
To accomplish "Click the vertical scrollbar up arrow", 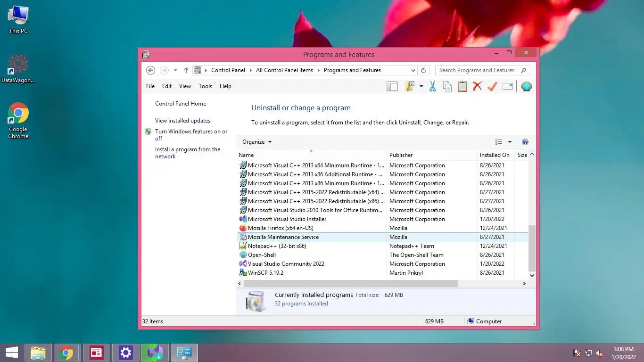I will click(x=532, y=154).
